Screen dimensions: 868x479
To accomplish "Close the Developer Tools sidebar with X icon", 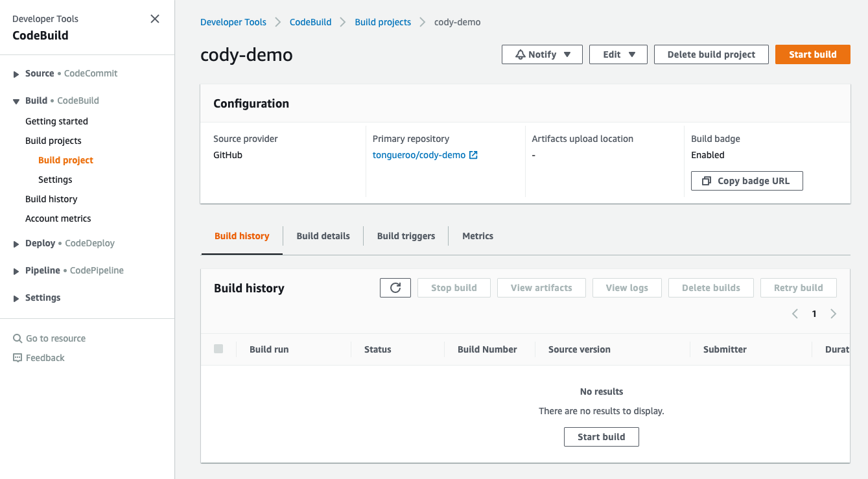I will pyautogui.click(x=155, y=19).
